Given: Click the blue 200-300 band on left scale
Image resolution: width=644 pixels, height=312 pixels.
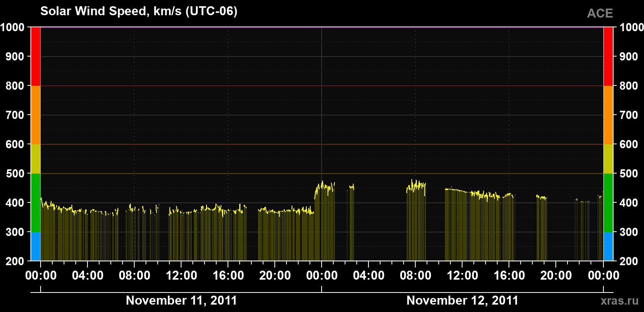Looking at the screenshot, I should (x=36, y=246).
